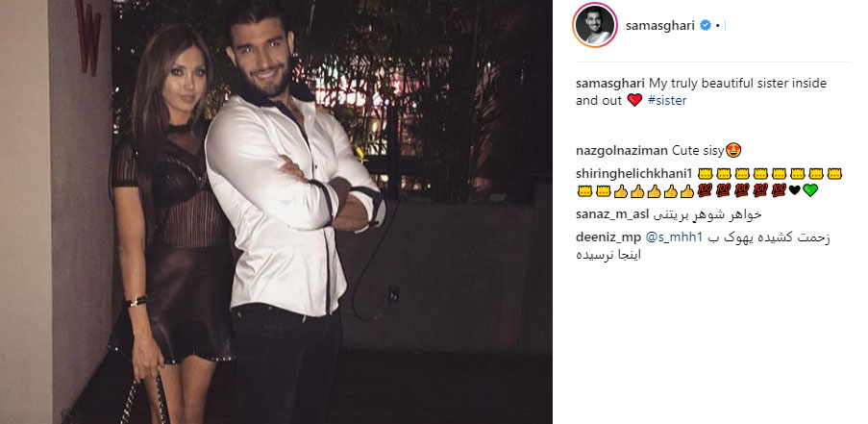868x424 pixels.
Task: Click the heart-eyes emoji after Cute sisy
Action: [x=733, y=150]
